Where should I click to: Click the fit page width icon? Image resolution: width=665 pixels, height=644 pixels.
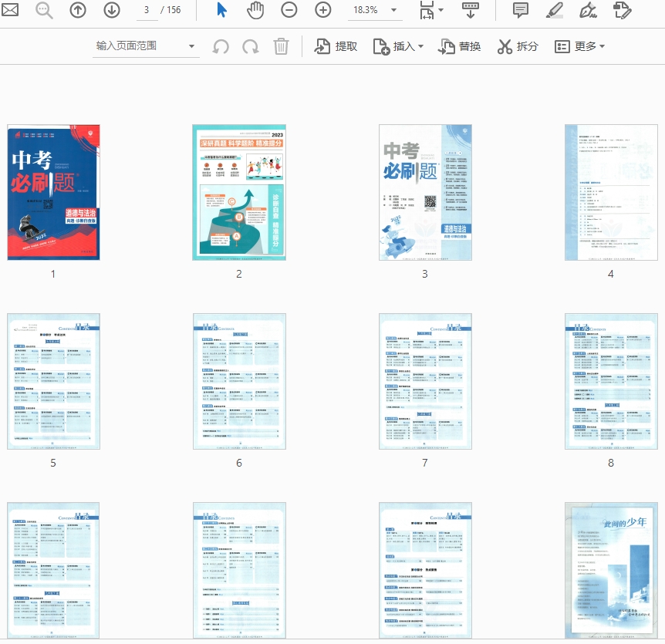pos(427,10)
